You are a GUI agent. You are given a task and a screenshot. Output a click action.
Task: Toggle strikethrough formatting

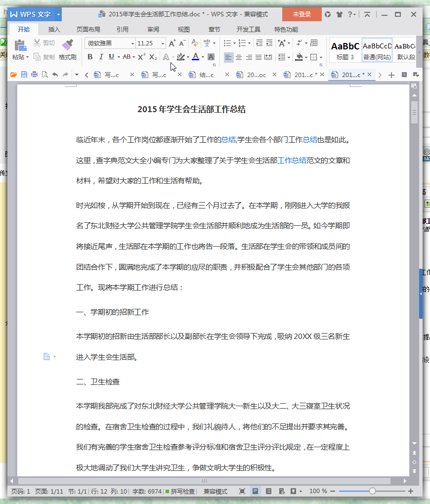pos(127,57)
